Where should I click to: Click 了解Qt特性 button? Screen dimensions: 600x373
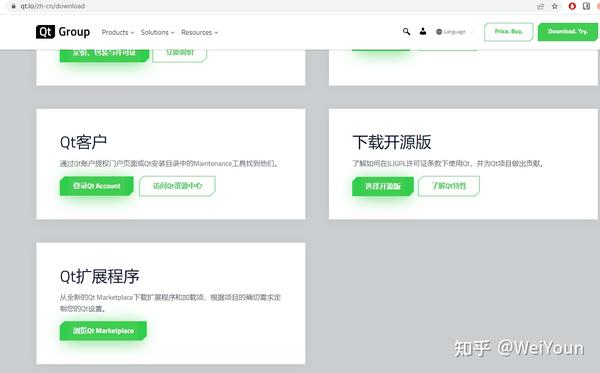(449, 186)
